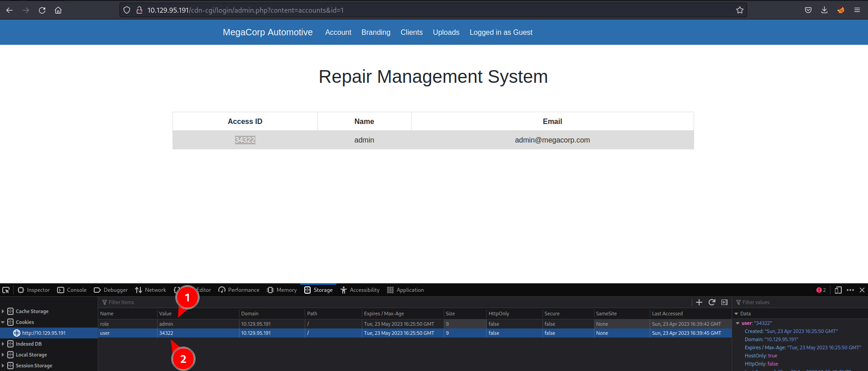Sort by HttpOnly column header
The height and width of the screenshot is (371, 868).
tap(515, 314)
